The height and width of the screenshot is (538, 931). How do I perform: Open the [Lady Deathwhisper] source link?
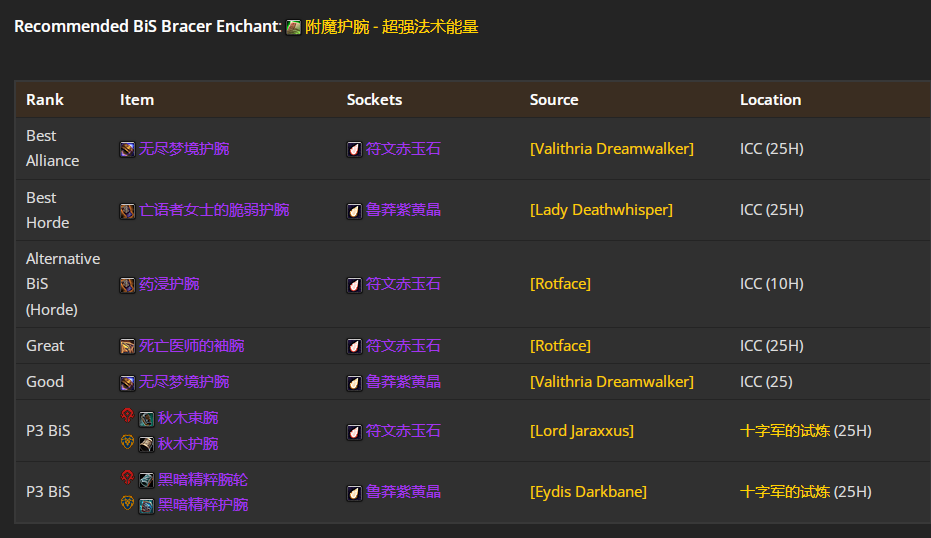pos(601,210)
